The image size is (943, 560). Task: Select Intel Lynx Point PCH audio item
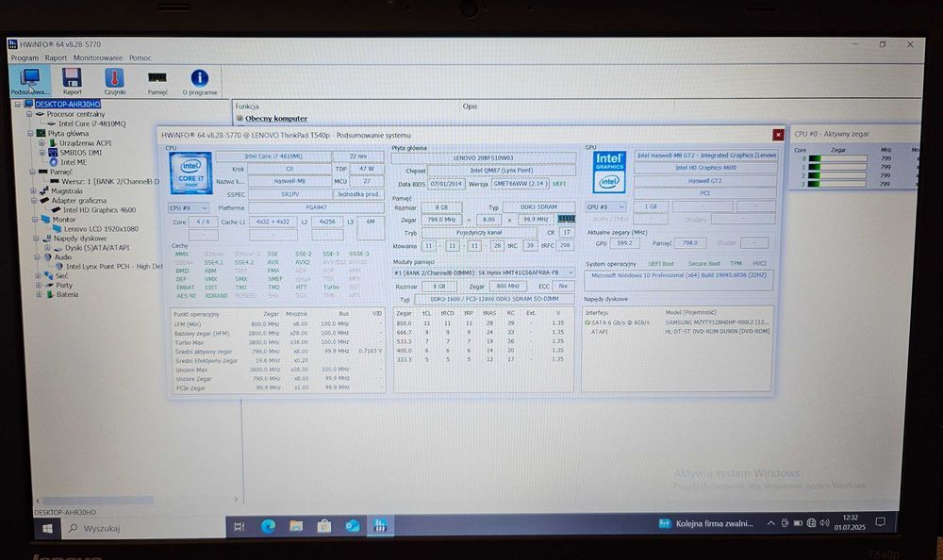(x=114, y=266)
